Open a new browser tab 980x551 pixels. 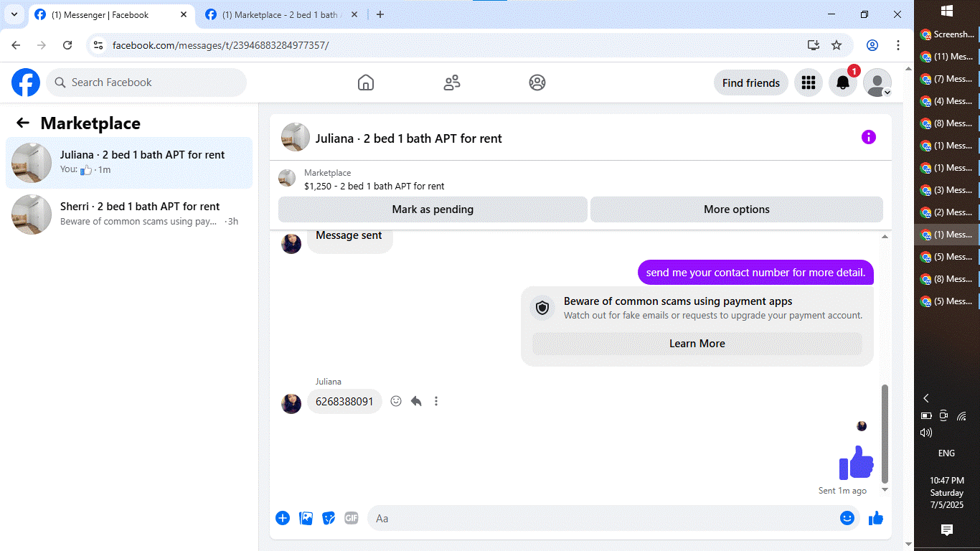click(380, 14)
